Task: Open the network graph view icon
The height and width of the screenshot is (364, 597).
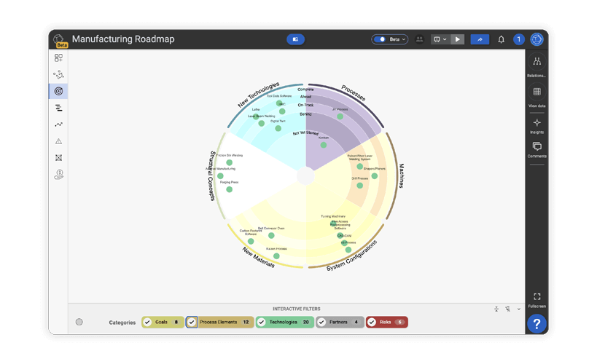Action: coord(58,74)
